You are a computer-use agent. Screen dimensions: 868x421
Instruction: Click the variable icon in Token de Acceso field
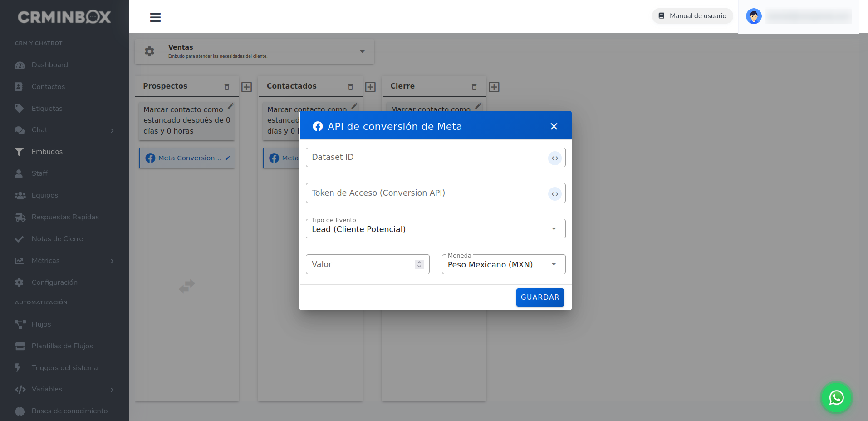pyautogui.click(x=554, y=194)
